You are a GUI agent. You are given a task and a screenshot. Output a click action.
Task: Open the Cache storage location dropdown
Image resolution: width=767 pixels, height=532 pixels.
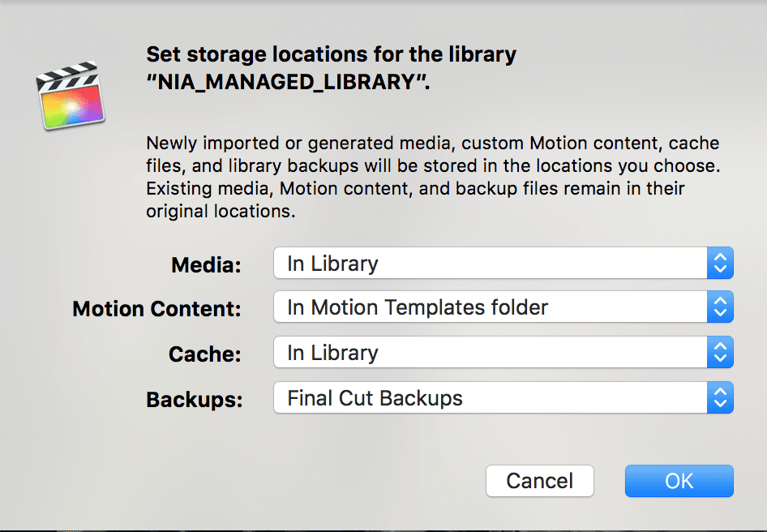(503, 352)
